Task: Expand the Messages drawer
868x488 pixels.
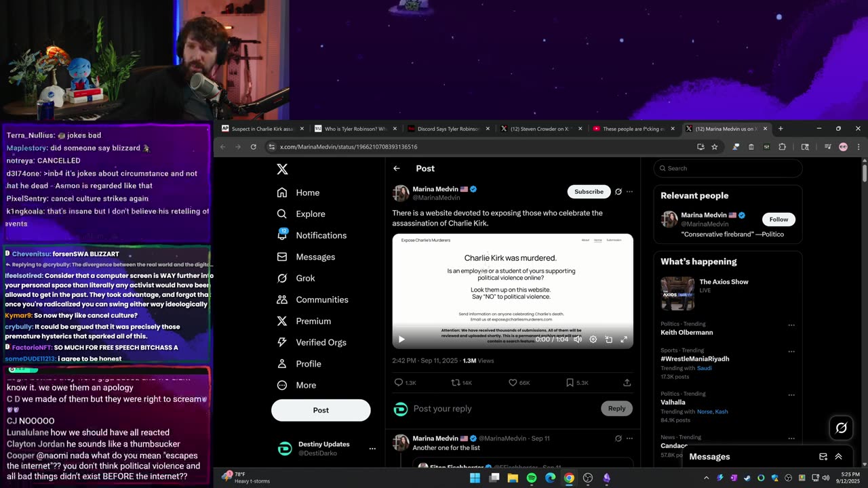Action: coord(839,457)
